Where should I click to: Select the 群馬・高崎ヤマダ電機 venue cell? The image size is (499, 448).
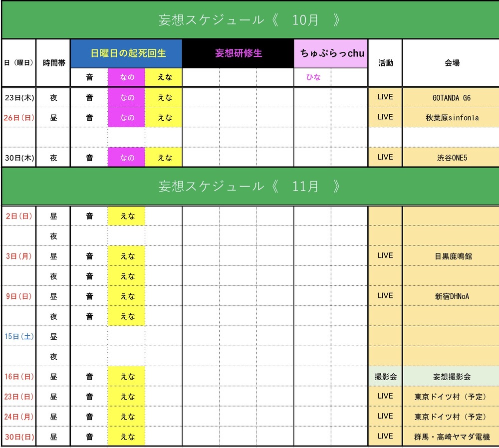pyautogui.click(x=452, y=437)
